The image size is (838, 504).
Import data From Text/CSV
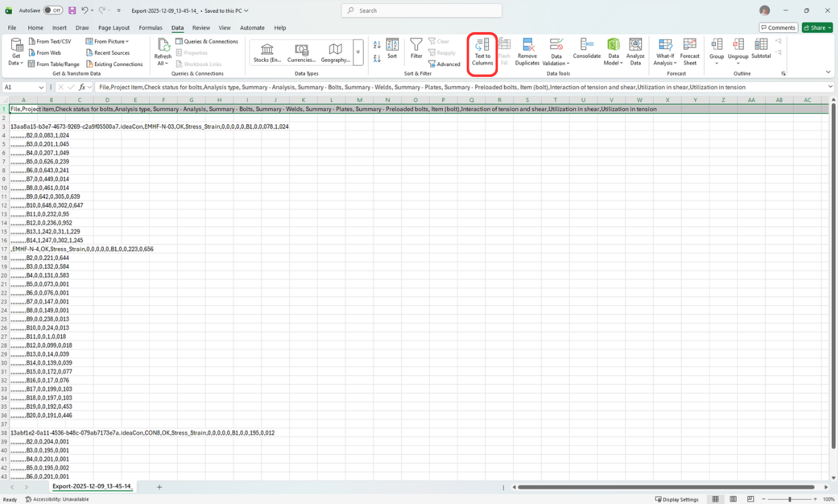click(50, 42)
